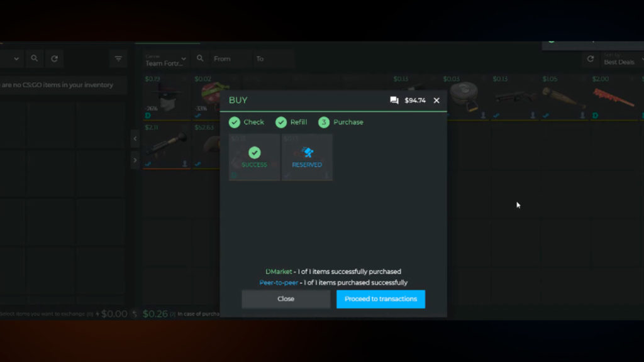This screenshot has height=362, width=644.
Task: Open the DMarket link in the purchase summary
Action: [279, 271]
